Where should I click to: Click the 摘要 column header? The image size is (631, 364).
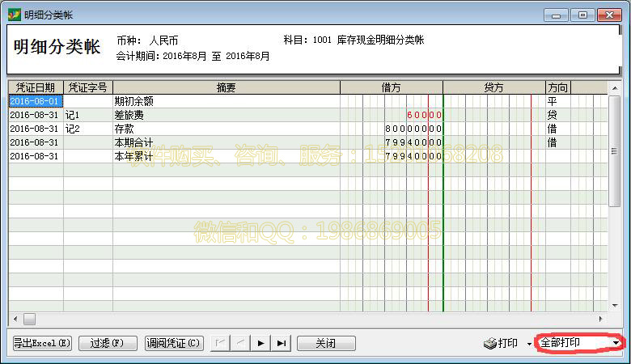pyautogui.click(x=226, y=87)
